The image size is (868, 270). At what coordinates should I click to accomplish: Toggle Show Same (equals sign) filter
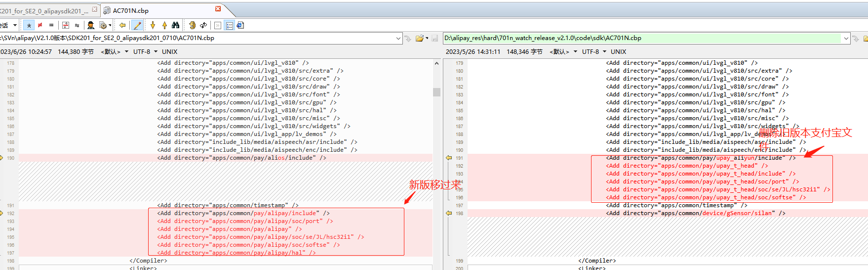pyautogui.click(x=51, y=25)
